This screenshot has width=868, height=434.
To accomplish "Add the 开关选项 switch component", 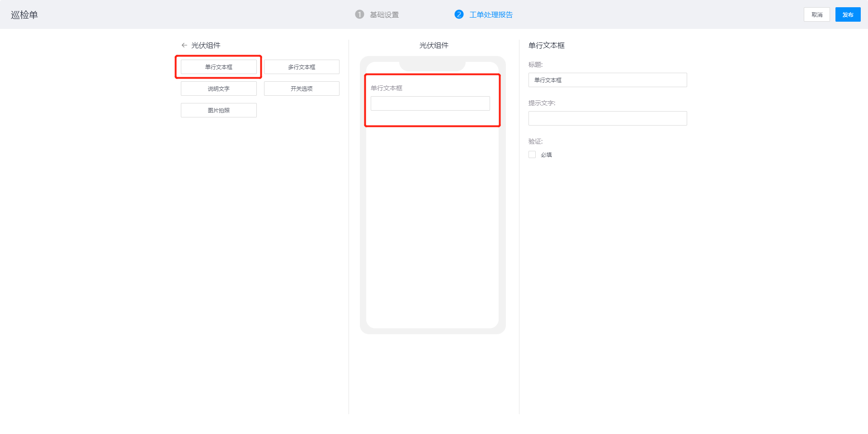I will (x=302, y=89).
